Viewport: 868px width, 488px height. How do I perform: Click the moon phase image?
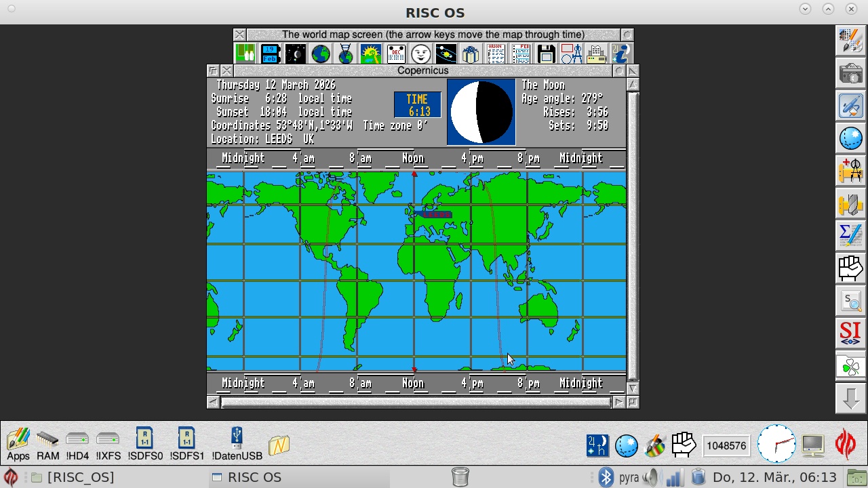pos(481,112)
